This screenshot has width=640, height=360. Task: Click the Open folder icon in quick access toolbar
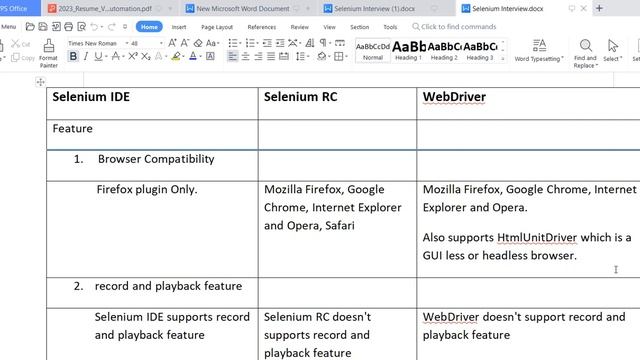30,27
